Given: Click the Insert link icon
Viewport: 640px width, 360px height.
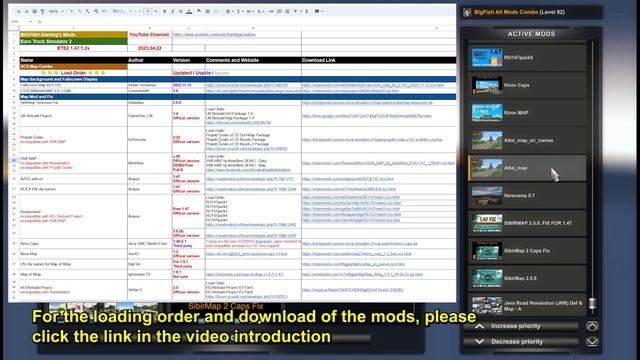Looking at the screenshot, I should click(272, 11).
